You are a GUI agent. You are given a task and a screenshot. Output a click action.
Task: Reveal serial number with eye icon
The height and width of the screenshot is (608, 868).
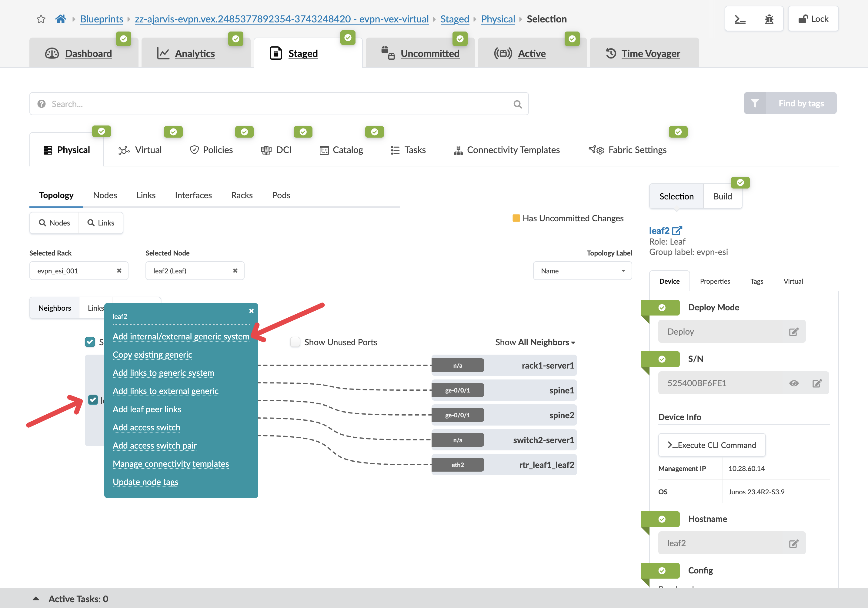tap(793, 383)
